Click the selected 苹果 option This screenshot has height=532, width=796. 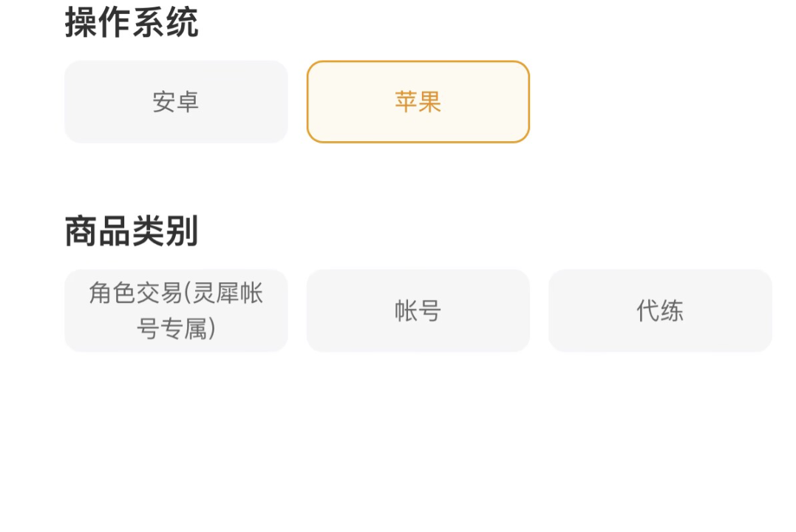coord(418,101)
